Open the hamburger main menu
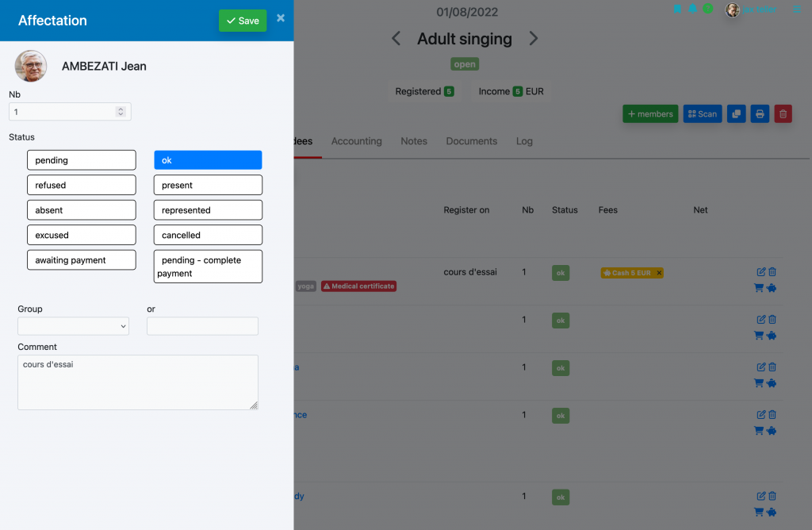Screen dimensions: 812x530 click(x=797, y=10)
